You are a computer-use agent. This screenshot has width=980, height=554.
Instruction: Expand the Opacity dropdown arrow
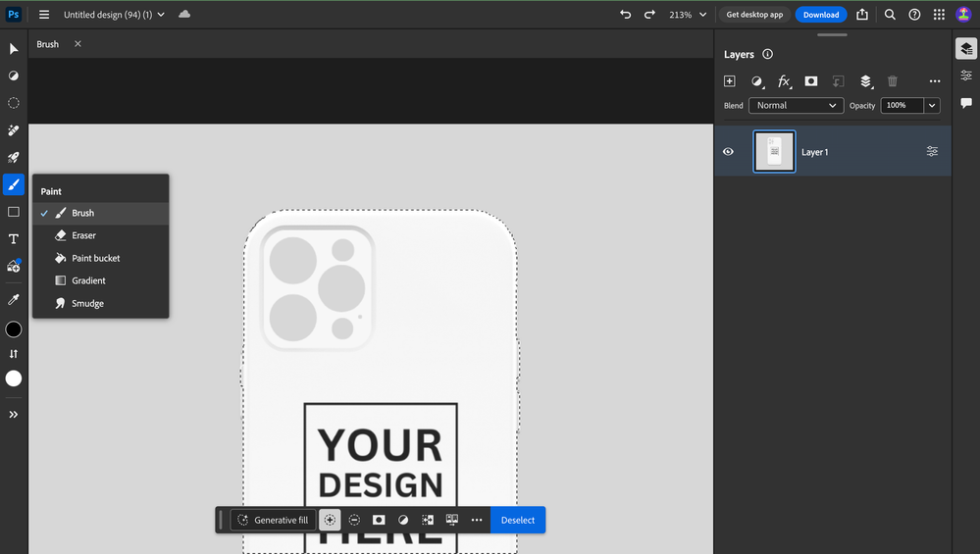[932, 106]
